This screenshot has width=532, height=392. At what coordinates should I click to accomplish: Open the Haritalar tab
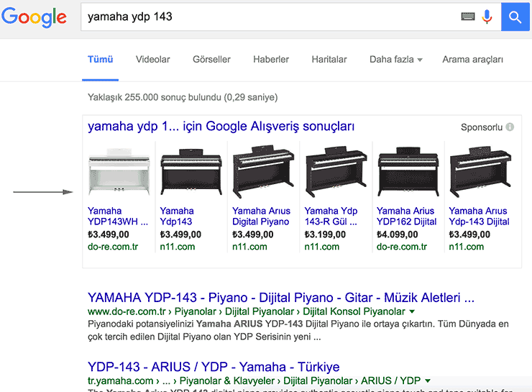coord(329,60)
